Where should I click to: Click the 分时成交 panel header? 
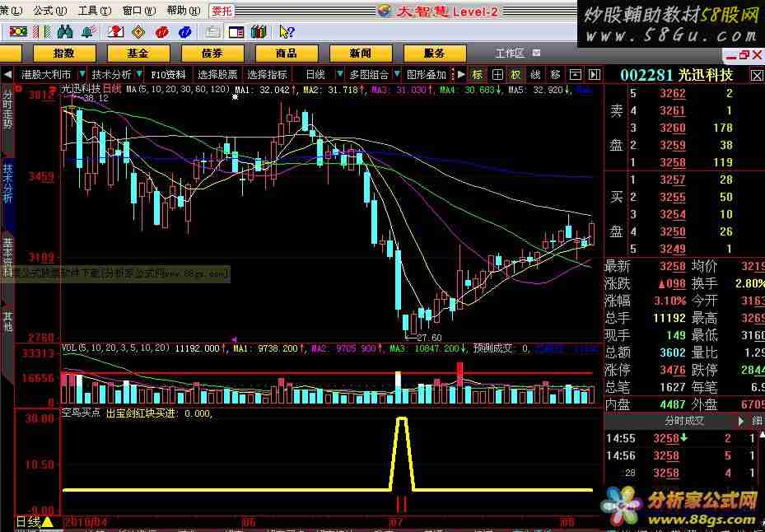pos(684,421)
